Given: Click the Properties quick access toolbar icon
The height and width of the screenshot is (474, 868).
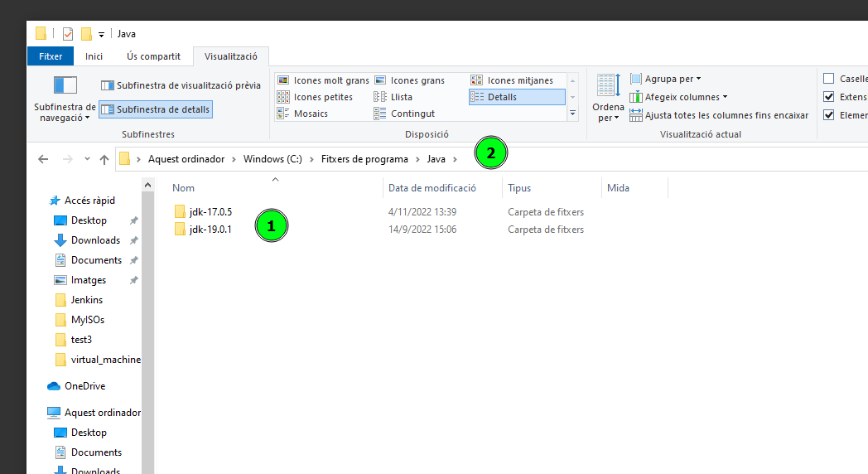Looking at the screenshot, I should coord(68,34).
